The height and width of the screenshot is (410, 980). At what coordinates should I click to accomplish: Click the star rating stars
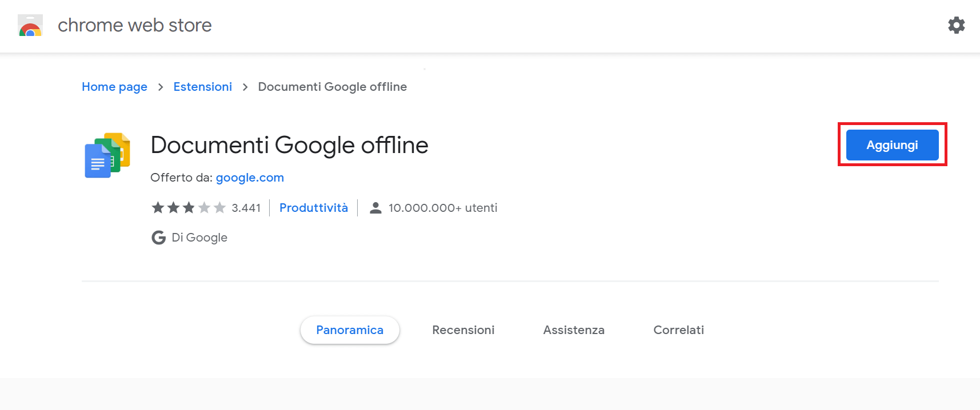189,208
